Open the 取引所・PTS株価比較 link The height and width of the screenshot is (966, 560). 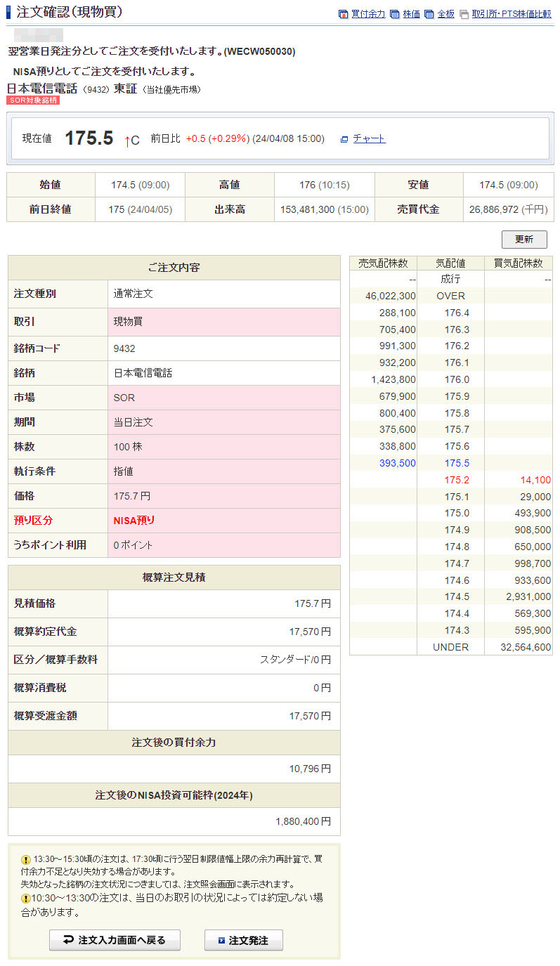512,14
